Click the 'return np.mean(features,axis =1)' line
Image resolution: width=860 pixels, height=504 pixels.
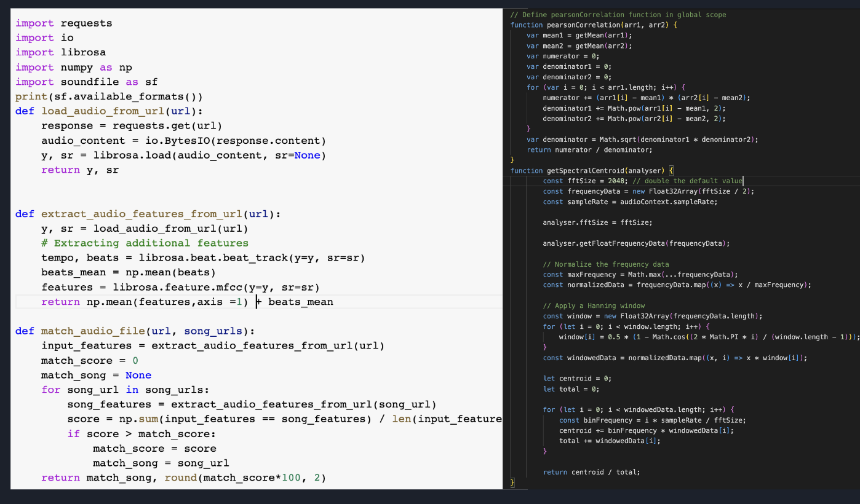coord(187,302)
